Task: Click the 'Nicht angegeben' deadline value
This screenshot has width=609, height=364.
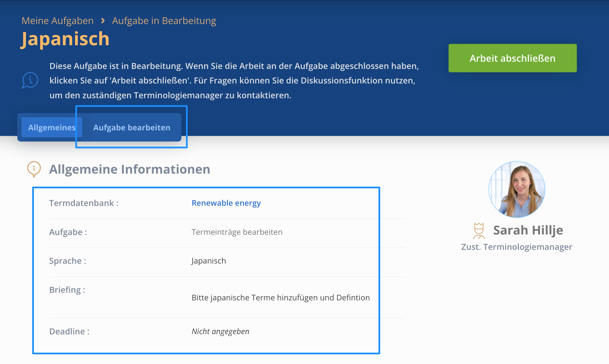Action: 220,331
